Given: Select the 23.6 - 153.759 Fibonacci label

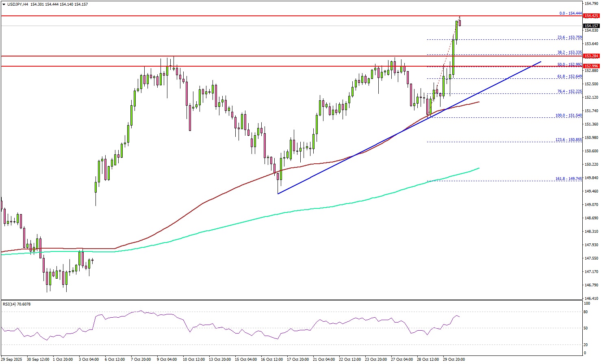Looking at the screenshot, I should 569,37.
